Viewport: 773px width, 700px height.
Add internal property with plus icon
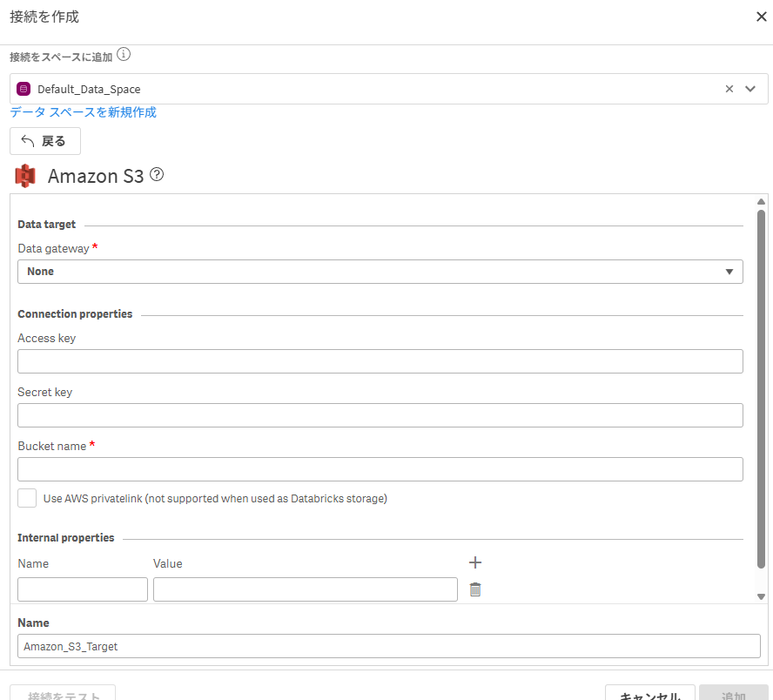click(x=475, y=562)
